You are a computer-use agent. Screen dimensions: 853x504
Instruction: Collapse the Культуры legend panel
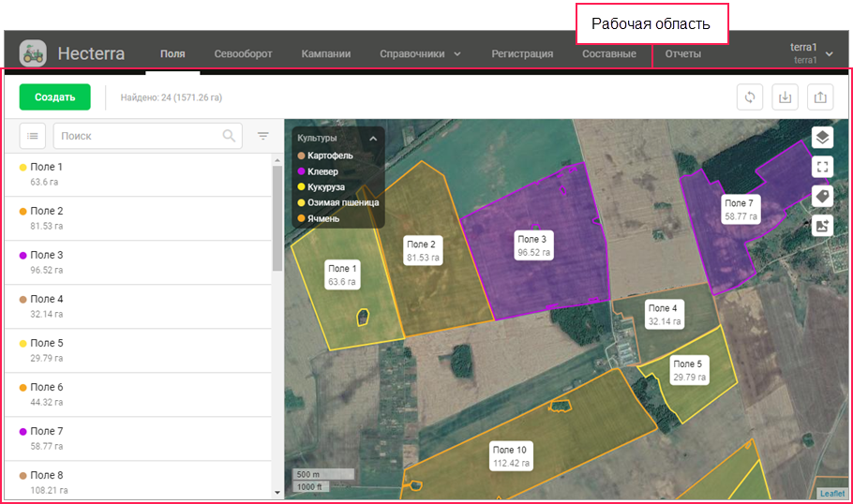click(x=373, y=139)
